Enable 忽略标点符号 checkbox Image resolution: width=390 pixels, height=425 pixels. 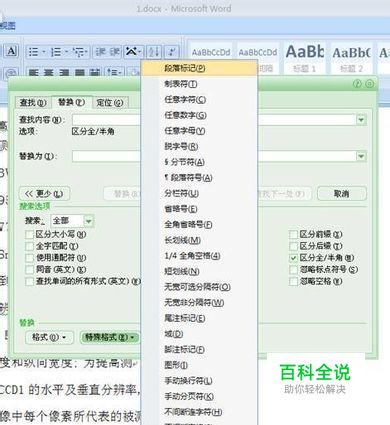tap(293, 270)
